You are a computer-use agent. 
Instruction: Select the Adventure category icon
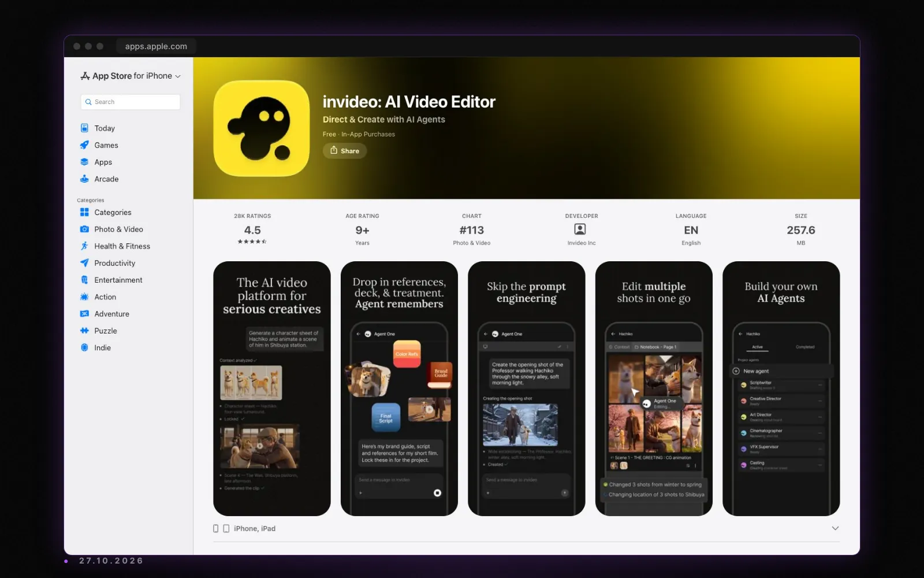84,314
